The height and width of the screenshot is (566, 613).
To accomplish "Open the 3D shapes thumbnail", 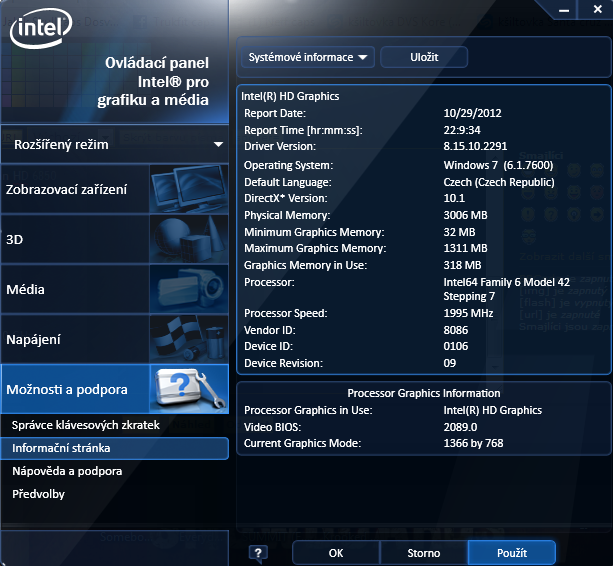I will pos(189,239).
